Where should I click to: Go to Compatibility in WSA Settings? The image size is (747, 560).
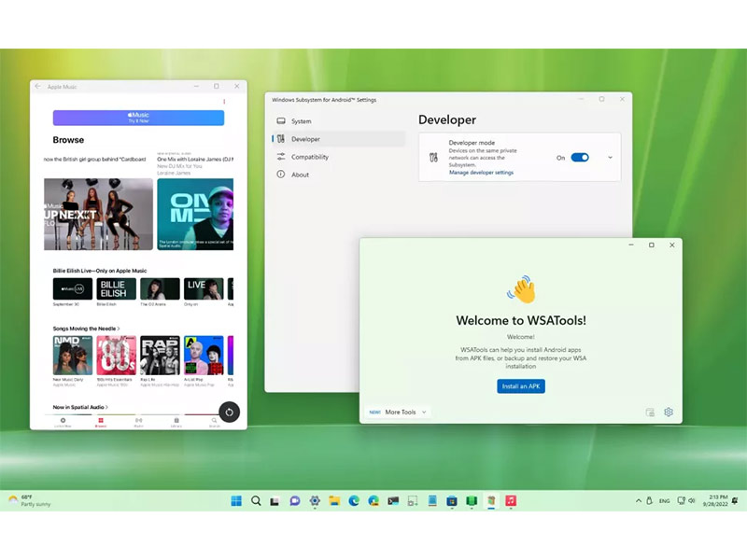pos(339,157)
